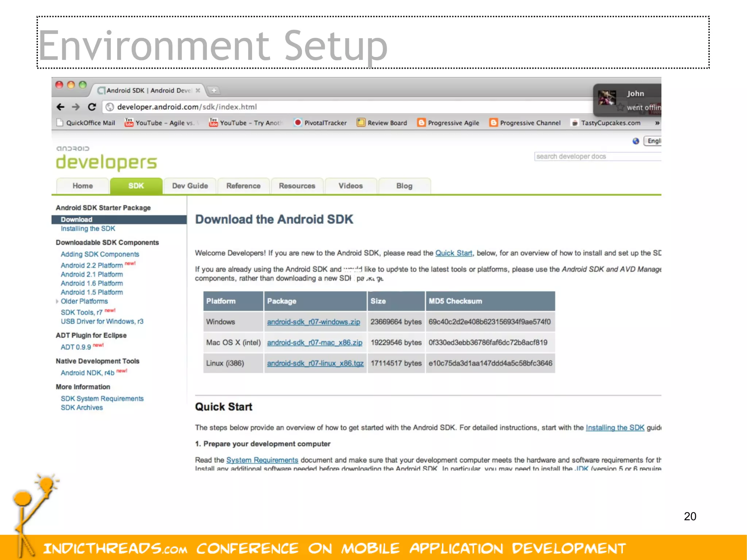Click the '19229546 bytes' size cell
Image resolution: width=747 pixels, height=560 pixels.
pyautogui.click(x=396, y=343)
